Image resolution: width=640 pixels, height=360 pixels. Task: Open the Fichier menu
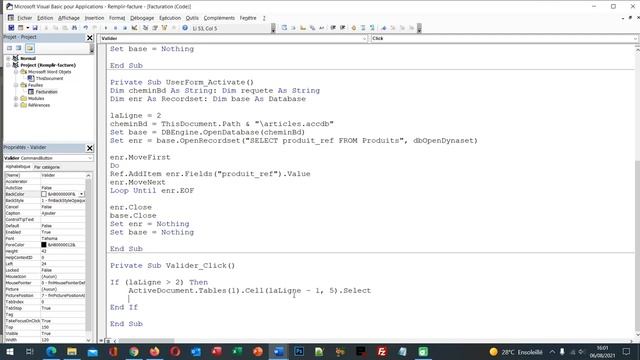(x=24, y=18)
